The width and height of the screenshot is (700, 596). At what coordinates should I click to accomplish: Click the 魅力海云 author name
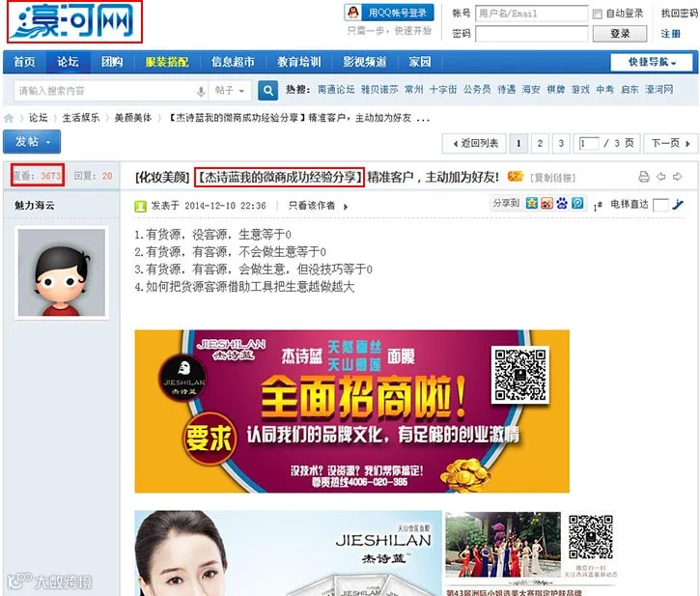[x=35, y=205]
